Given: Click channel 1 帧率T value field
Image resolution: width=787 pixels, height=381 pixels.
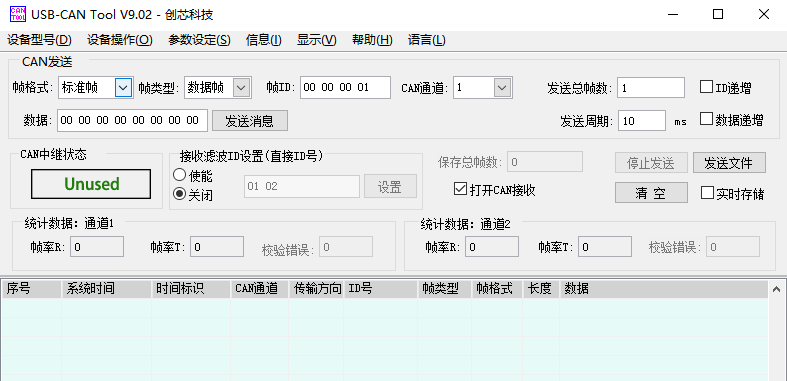Looking at the screenshot, I should click(217, 246).
